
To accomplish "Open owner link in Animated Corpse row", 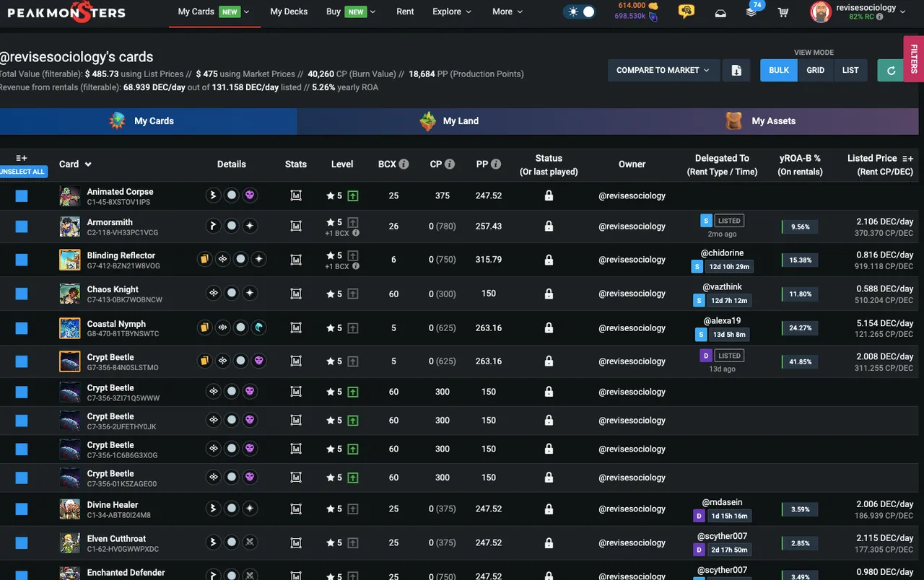I will point(632,195).
